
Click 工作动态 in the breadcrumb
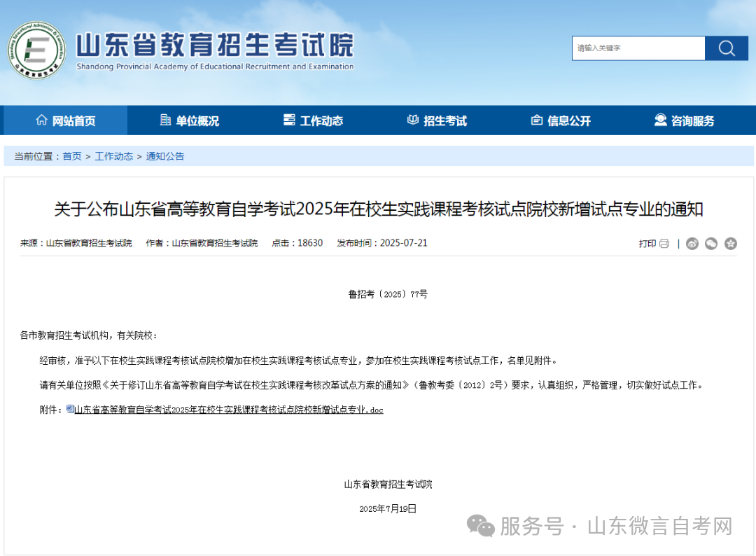113,156
